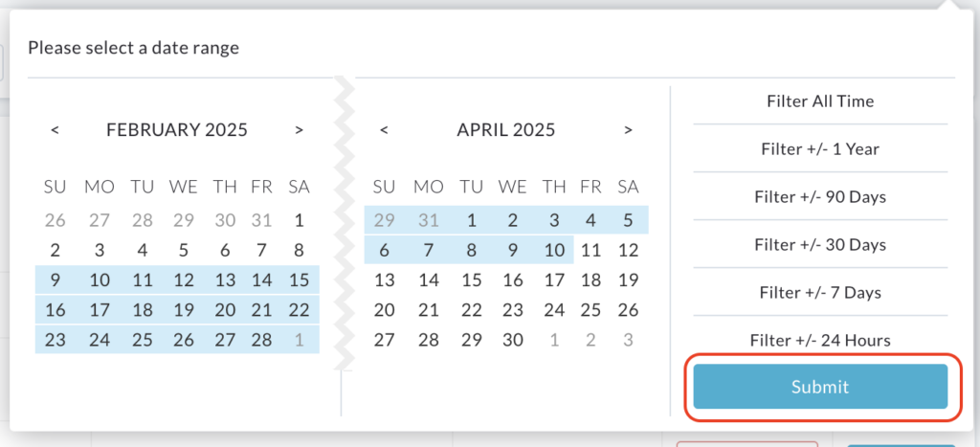Pick Filter +/- 30 Days preset
The height and width of the screenshot is (447, 980).
820,244
